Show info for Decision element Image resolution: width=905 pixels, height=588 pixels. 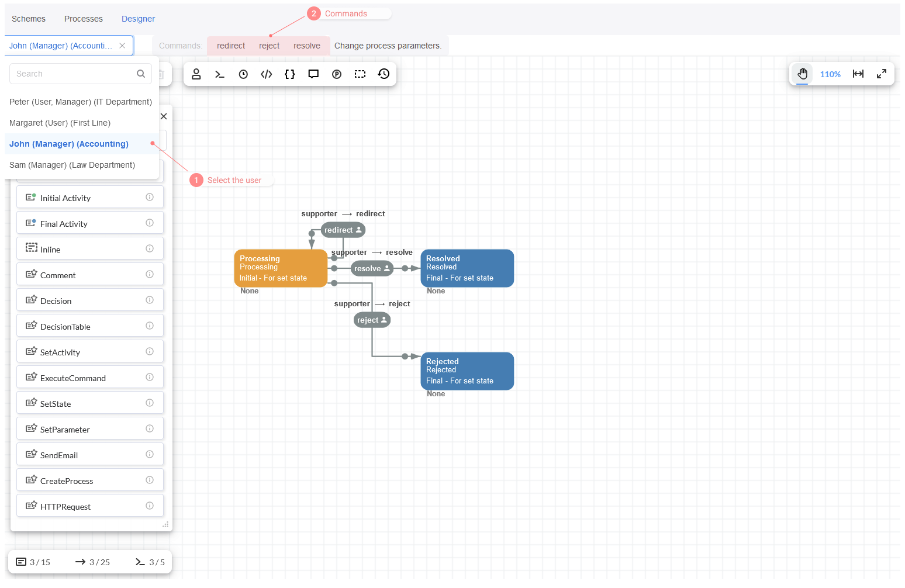(150, 300)
